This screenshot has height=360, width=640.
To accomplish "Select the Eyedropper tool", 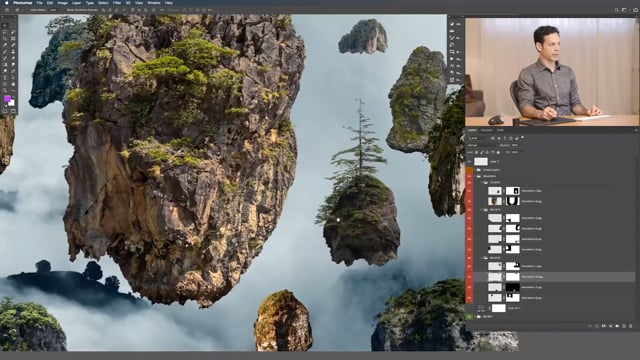I will tap(5, 45).
